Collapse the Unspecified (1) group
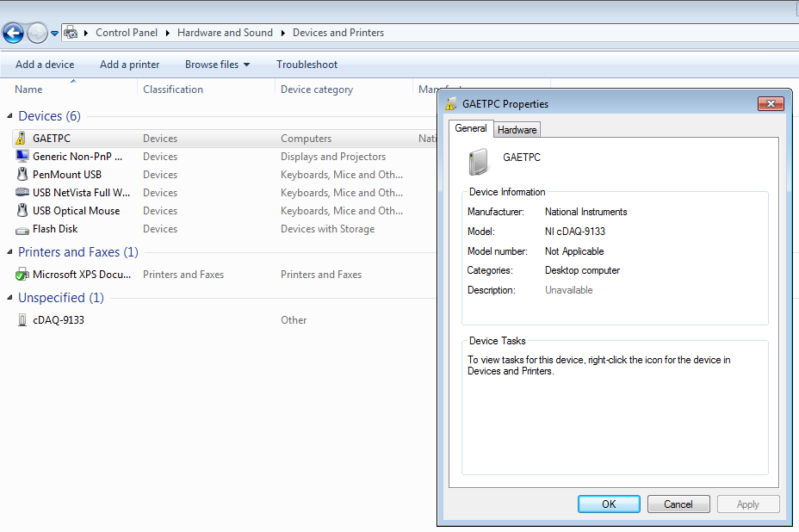This screenshot has height=532, width=799. point(9,298)
